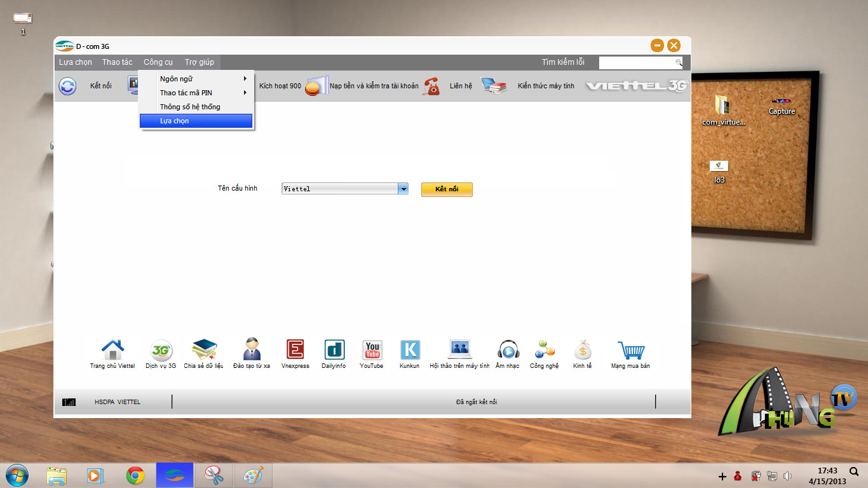Open the Chia sẻ dữ liệu books icon

point(204,349)
